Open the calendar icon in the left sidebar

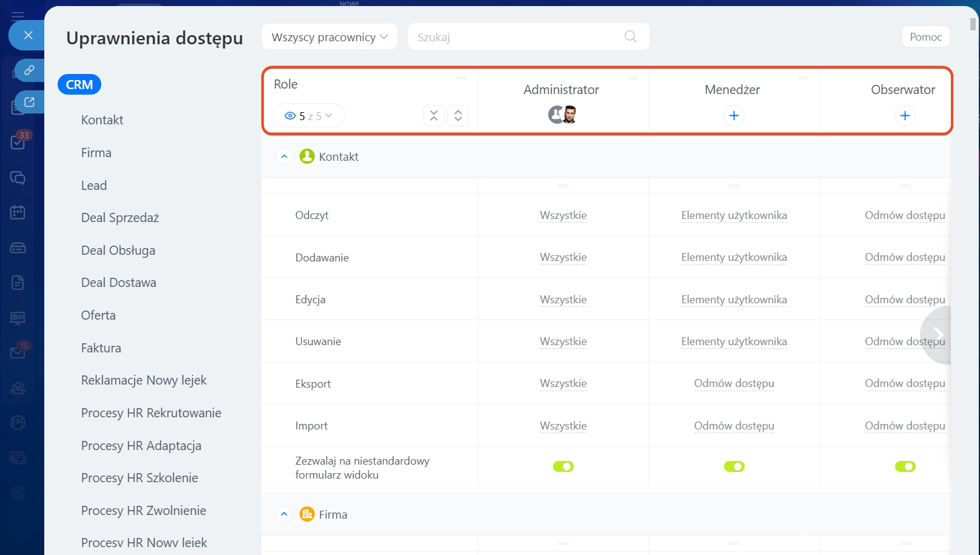click(x=18, y=212)
